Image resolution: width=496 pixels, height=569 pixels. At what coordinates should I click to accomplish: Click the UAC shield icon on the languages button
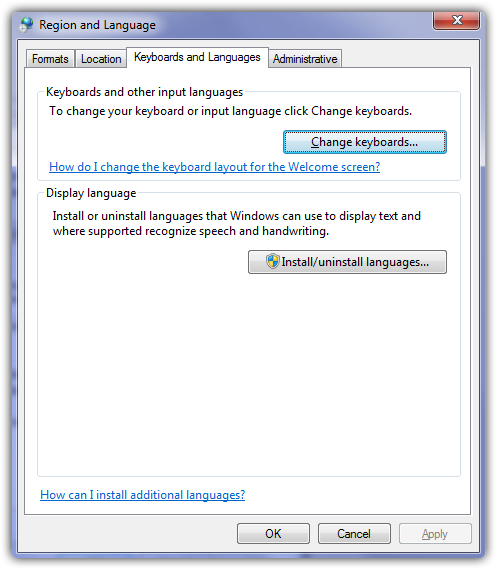coord(272,261)
